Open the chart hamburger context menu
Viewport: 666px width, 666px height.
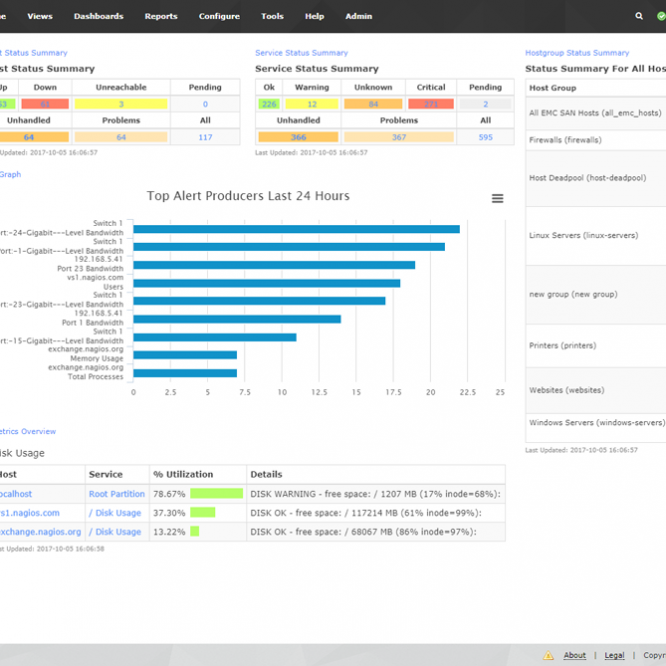point(497,198)
